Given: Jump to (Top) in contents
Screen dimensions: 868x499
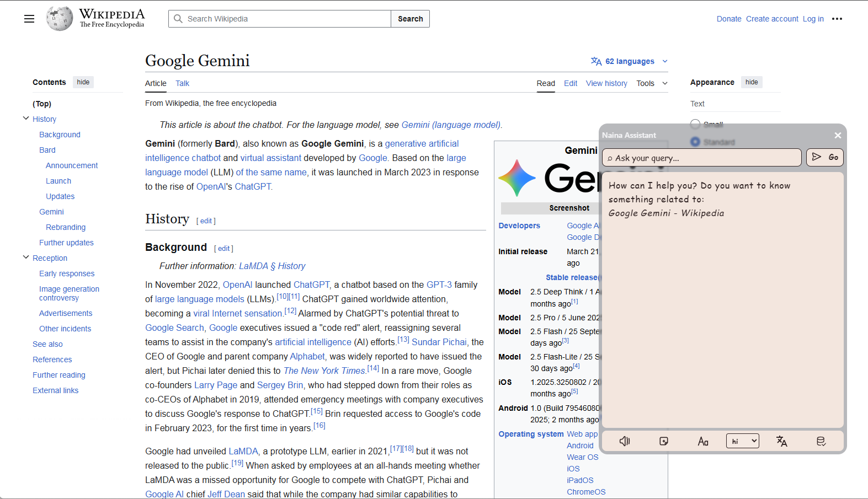Looking at the screenshot, I should point(42,104).
